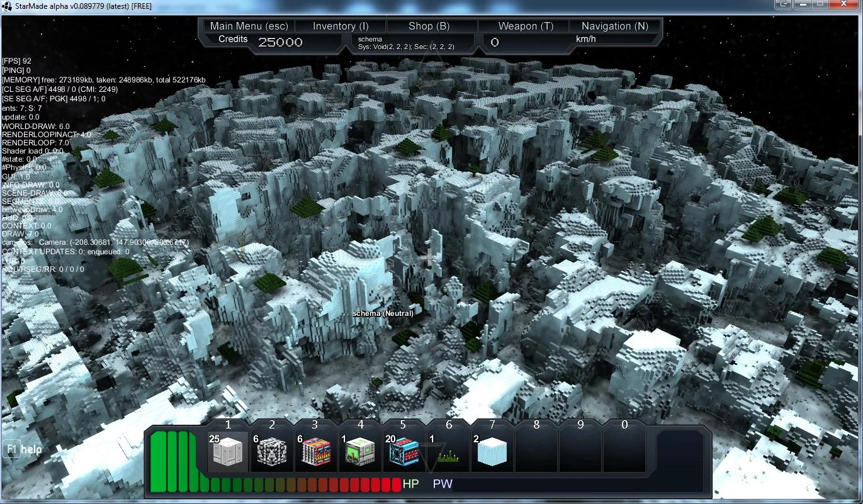The image size is (863, 504).
Task: Click the Credits label
Action: tap(233, 39)
